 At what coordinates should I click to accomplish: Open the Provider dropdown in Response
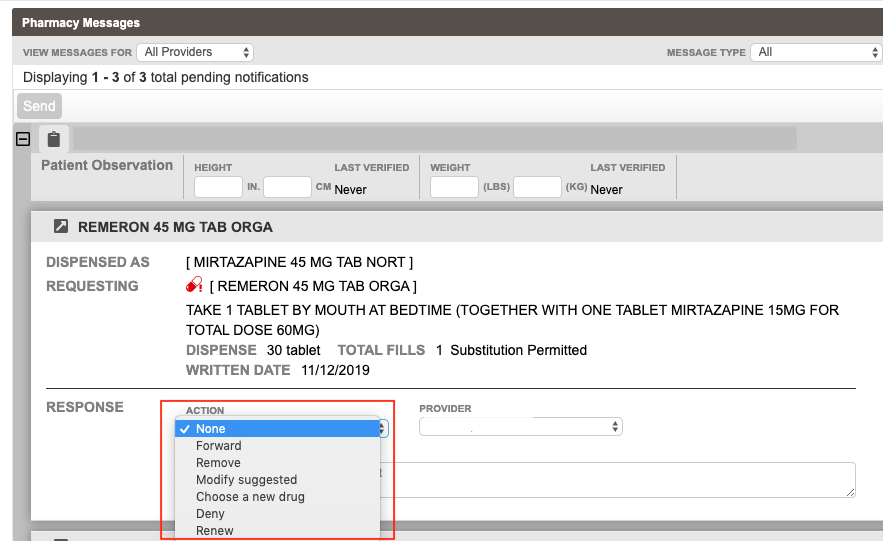click(x=520, y=427)
